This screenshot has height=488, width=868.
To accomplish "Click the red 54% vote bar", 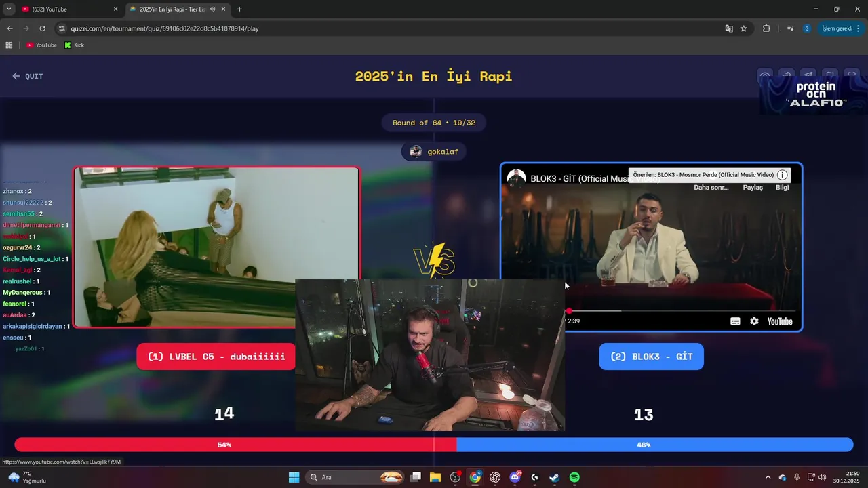I will tap(235, 445).
